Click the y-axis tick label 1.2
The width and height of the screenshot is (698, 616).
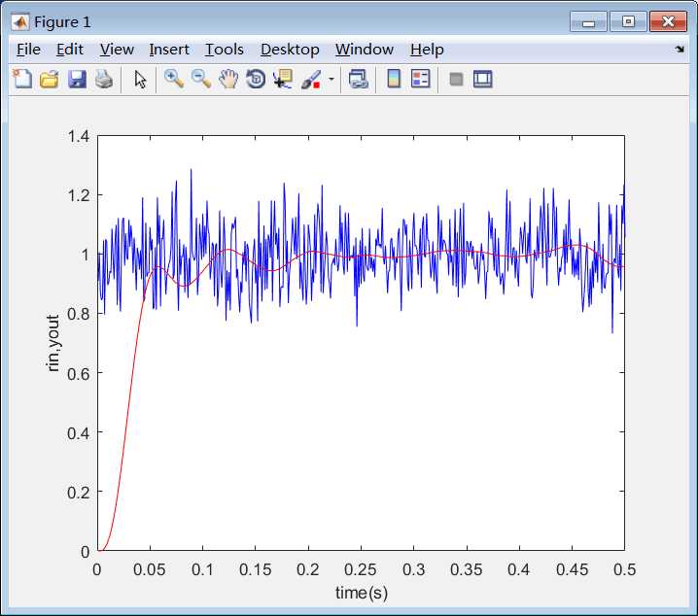pos(79,195)
